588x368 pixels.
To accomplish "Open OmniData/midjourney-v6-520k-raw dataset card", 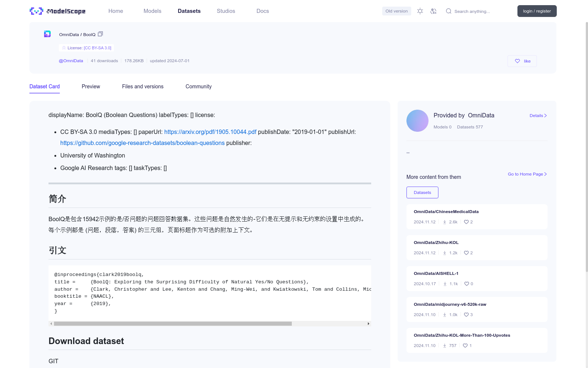I will pos(477,309).
